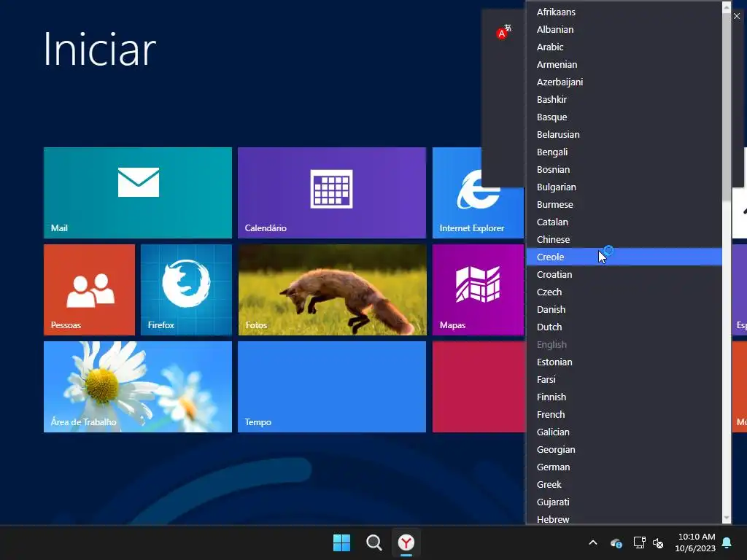Pick Burmese as the language
Viewport: 747px width, 560px height.
624,204
